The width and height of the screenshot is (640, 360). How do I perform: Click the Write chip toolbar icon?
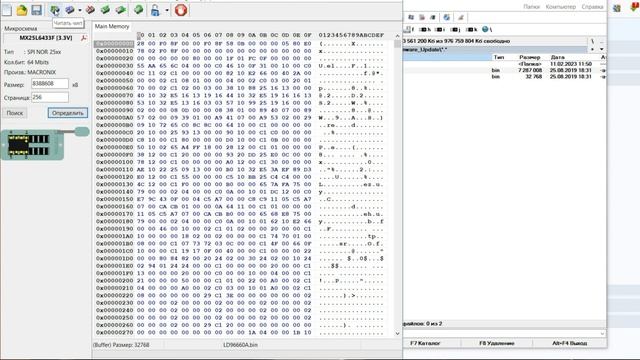point(70,10)
